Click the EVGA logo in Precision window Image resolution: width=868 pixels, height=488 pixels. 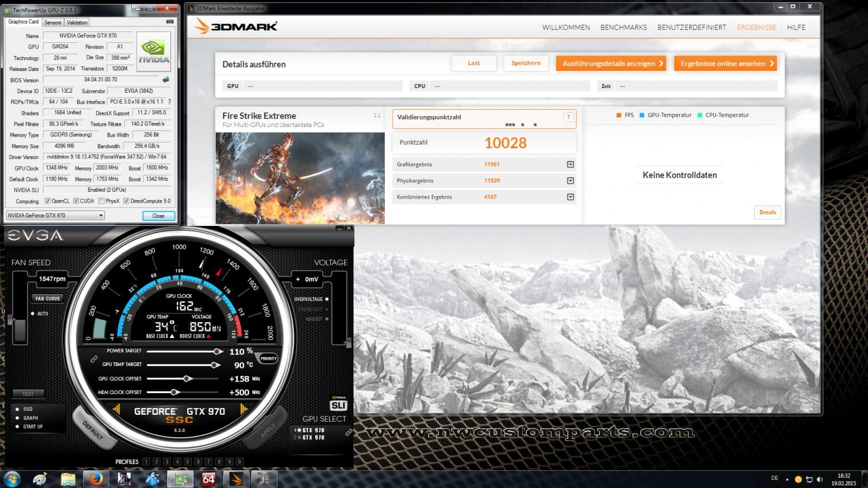[34, 236]
